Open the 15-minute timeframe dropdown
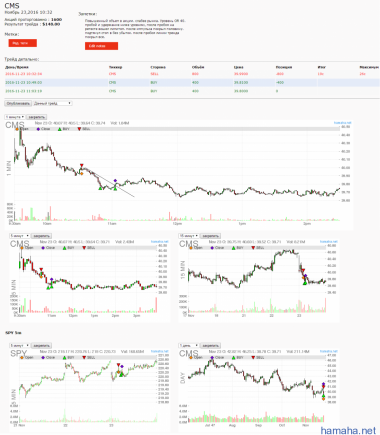Image resolution: width=380 pixels, height=435 pixels. (189, 236)
